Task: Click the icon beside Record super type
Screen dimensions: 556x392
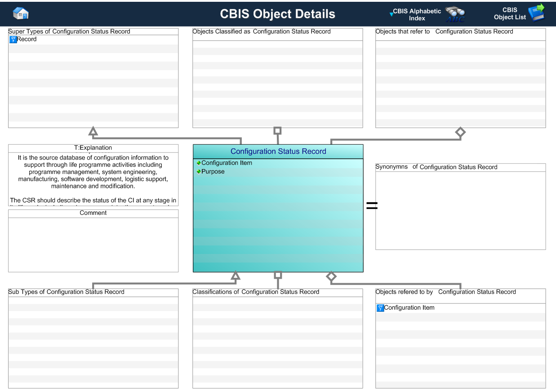Action: (x=13, y=40)
